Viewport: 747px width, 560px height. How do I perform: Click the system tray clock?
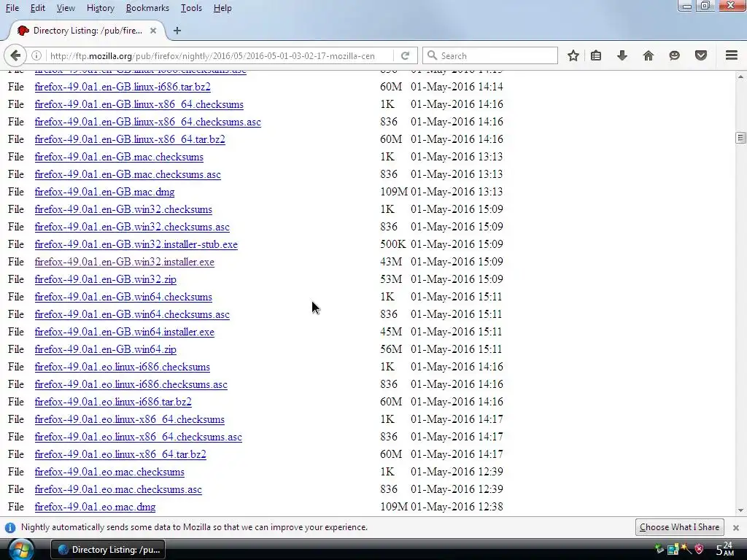[725, 549]
